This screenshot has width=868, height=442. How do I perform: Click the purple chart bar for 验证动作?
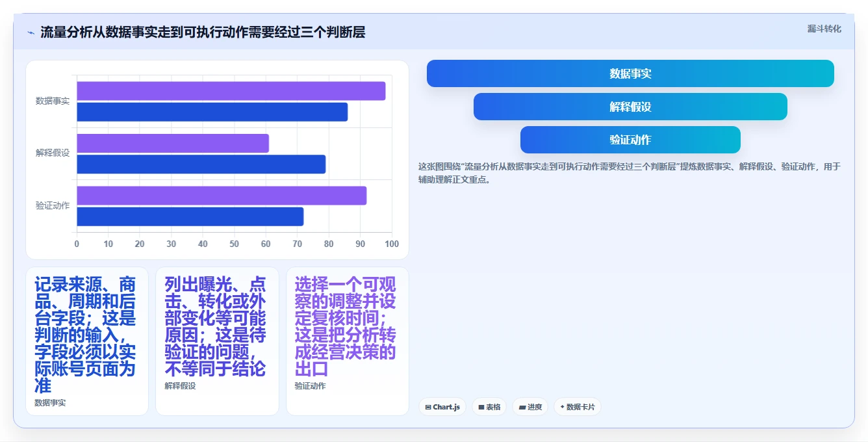[222, 196]
